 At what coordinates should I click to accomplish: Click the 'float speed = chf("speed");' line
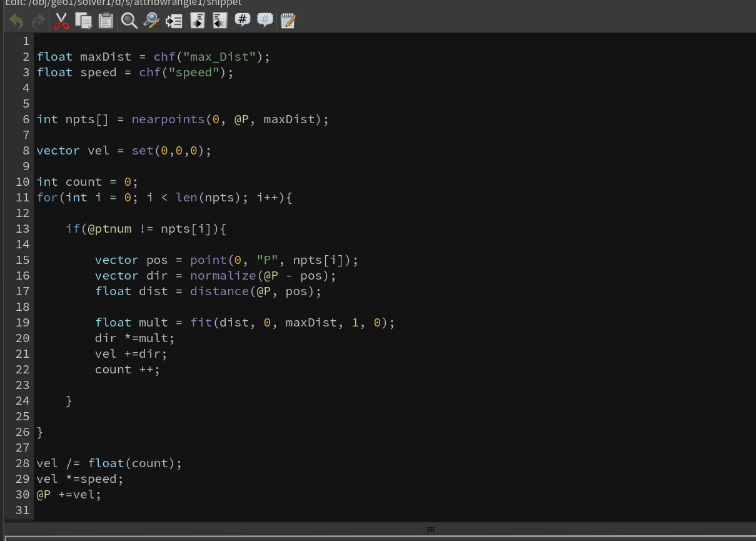pyautogui.click(x=135, y=73)
